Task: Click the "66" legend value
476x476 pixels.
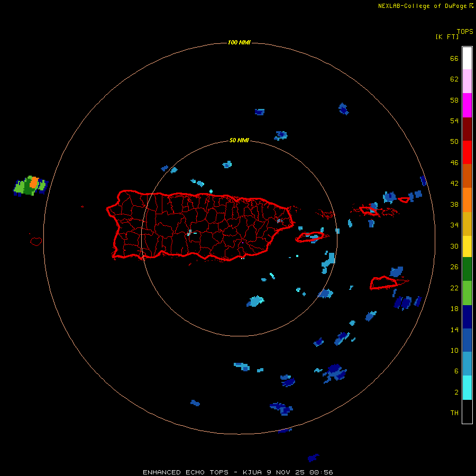Action: pyautogui.click(x=454, y=58)
